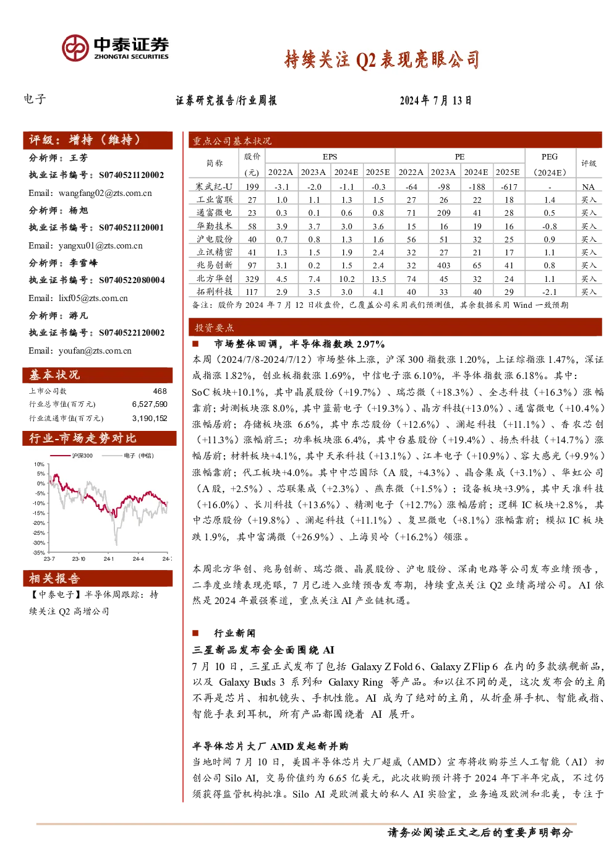
Task: Click the EPS column group header
Action: 330,157
